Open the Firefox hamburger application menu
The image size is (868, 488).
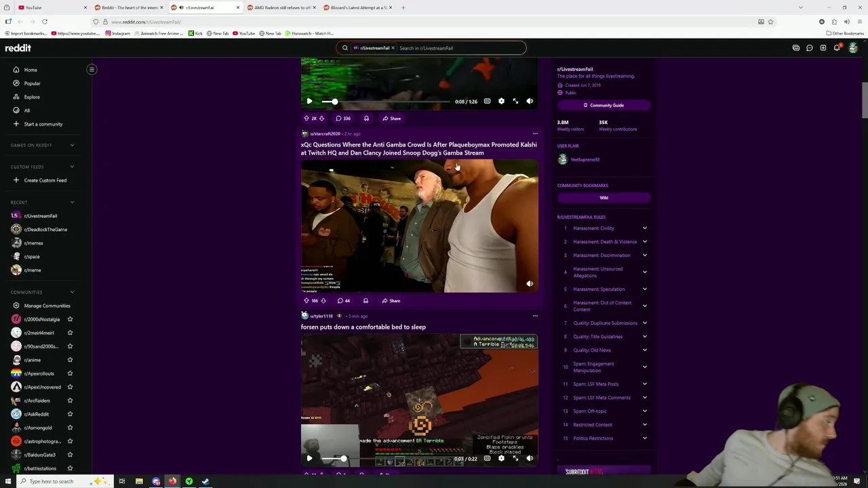[859, 22]
